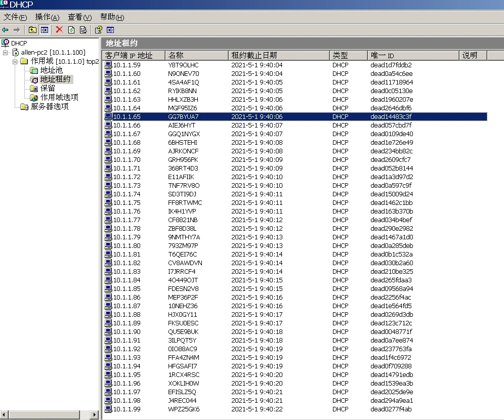Click computer icon of lease 10.1.1.62
Image resolution: width=504 pixels, height=420 pixels.
pos(108,91)
